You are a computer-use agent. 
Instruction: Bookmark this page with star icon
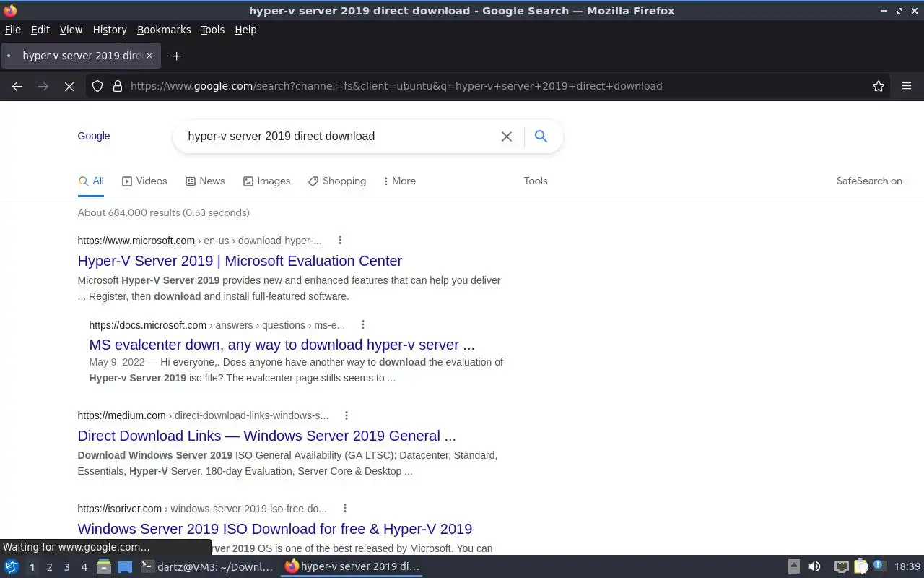point(879,86)
